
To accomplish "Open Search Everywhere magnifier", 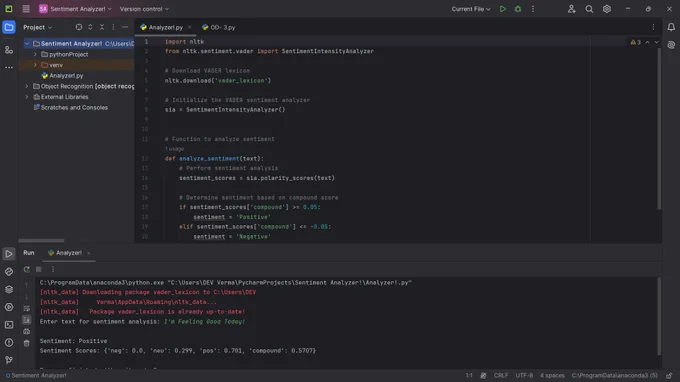I will click(x=589, y=9).
